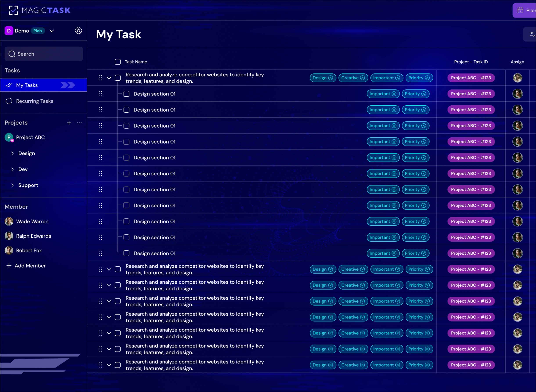
Task: Click the Search input field
Action: [44, 54]
